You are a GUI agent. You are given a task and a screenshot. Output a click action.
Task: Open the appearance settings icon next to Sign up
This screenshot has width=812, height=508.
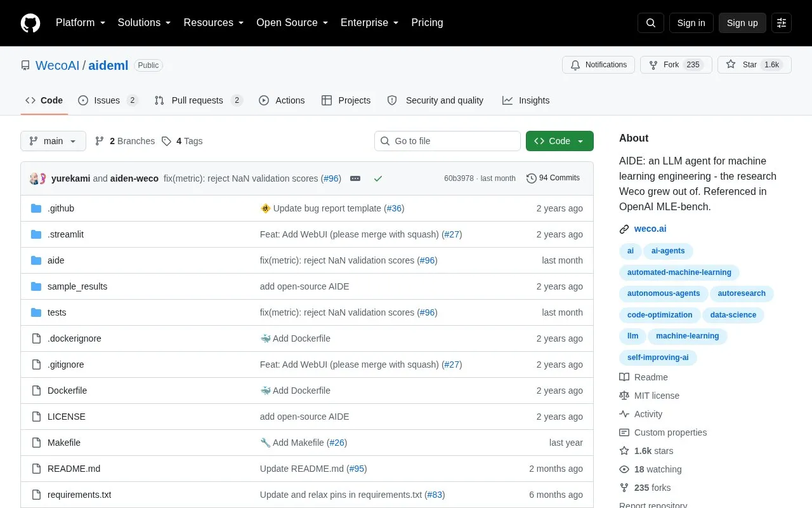(782, 23)
